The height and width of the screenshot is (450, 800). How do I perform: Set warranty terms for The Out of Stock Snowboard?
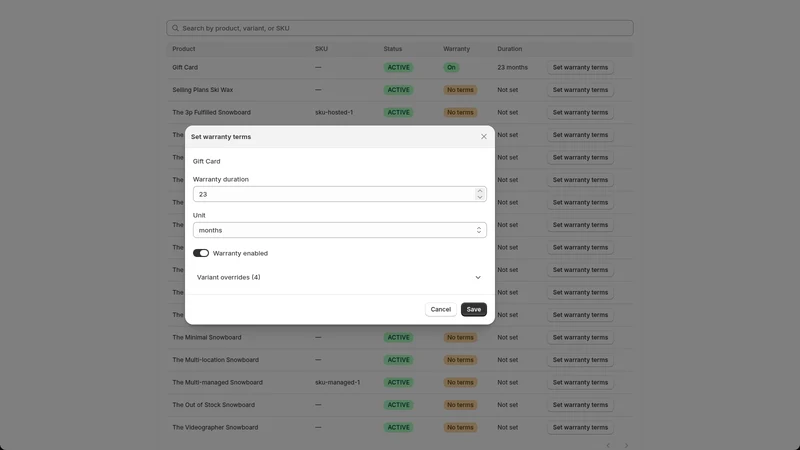click(x=580, y=405)
